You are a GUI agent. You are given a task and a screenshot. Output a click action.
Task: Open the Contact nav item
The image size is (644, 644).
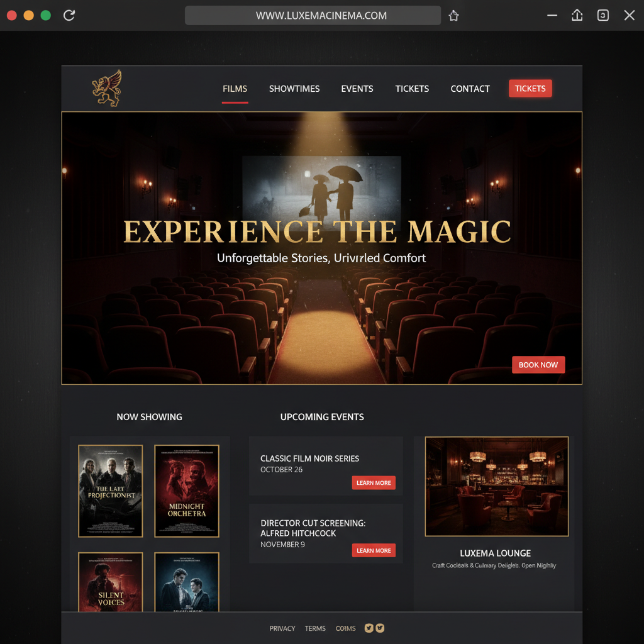pyautogui.click(x=470, y=89)
